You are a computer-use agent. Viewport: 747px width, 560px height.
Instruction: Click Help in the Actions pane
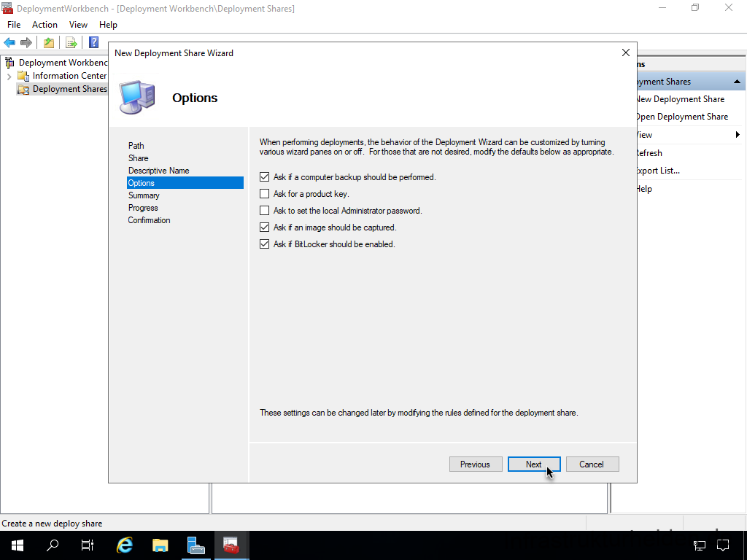[x=643, y=189]
